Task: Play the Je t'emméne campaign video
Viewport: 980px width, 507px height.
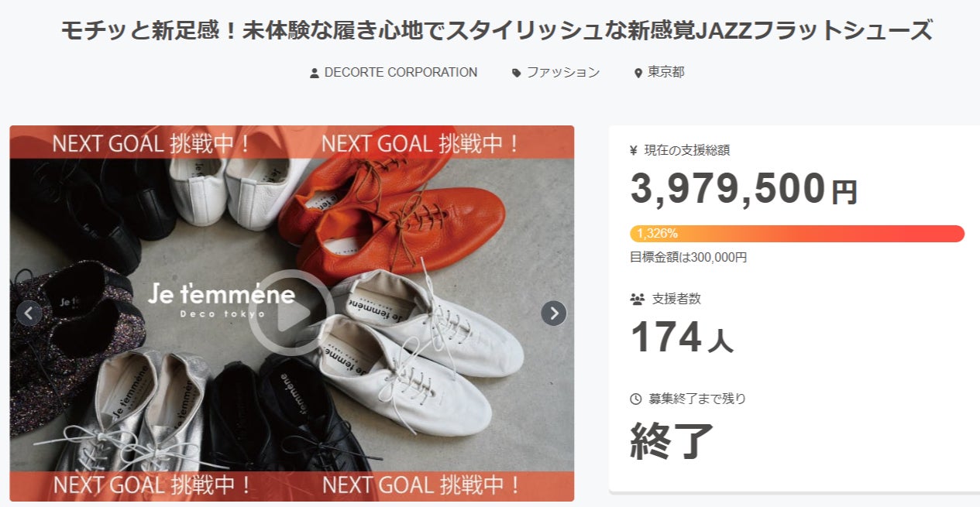Action: pos(291,313)
